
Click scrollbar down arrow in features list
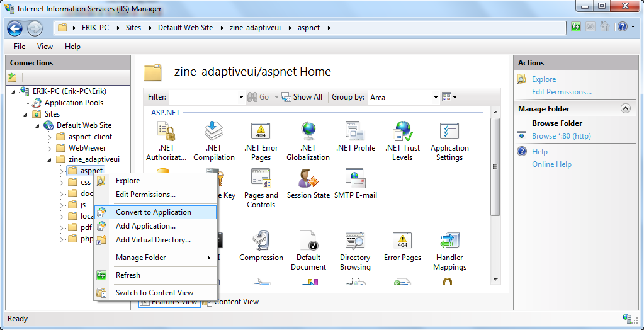click(x=495, y=279)
